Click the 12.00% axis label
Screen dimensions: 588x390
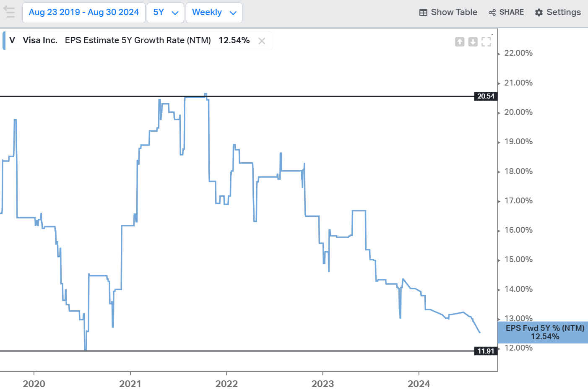[518, 348]
